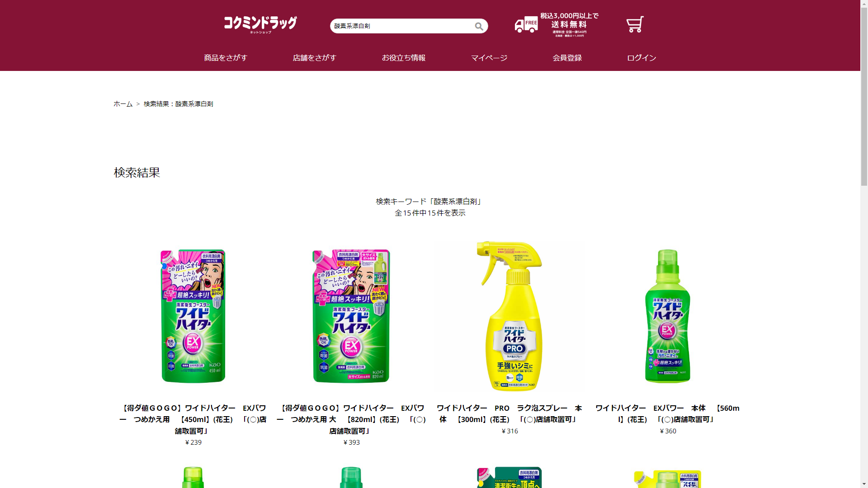Click the ワイドハイター PRO ラク泡スプレー title

[x=509, y=414]
